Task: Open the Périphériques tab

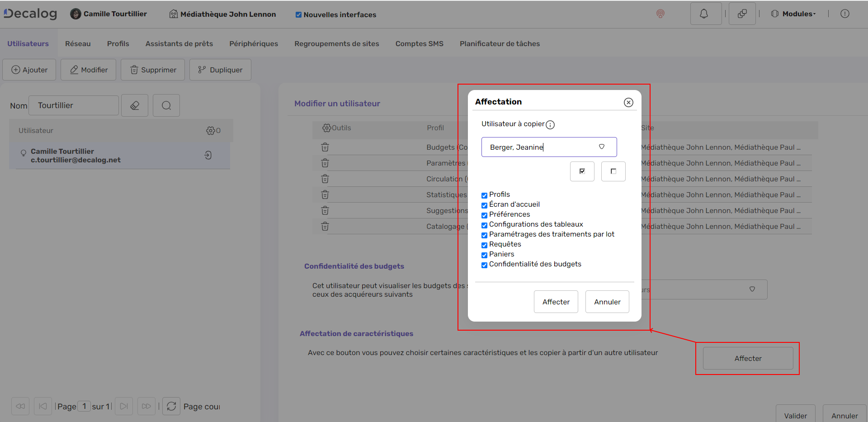Action: 254,43
